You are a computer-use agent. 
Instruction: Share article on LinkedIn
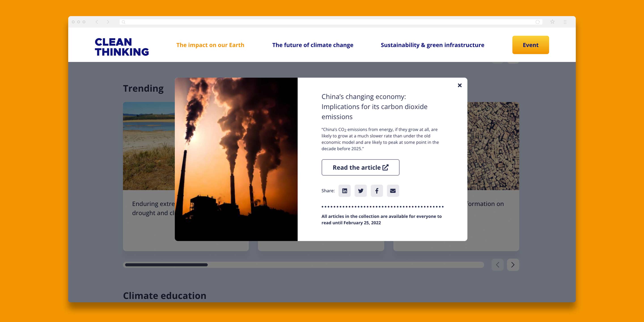345,191
